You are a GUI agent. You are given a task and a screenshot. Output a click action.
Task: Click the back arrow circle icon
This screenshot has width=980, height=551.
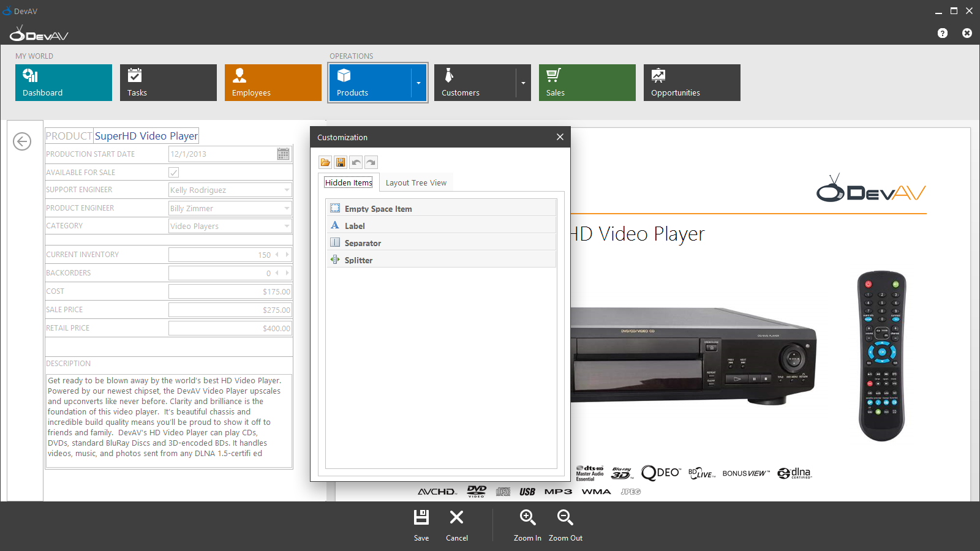pos(22,141)
